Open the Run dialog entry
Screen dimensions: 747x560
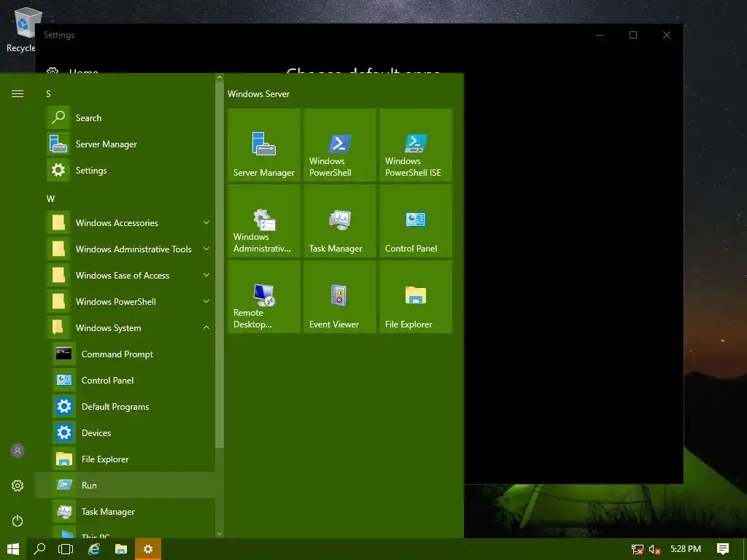pos(125,485)
